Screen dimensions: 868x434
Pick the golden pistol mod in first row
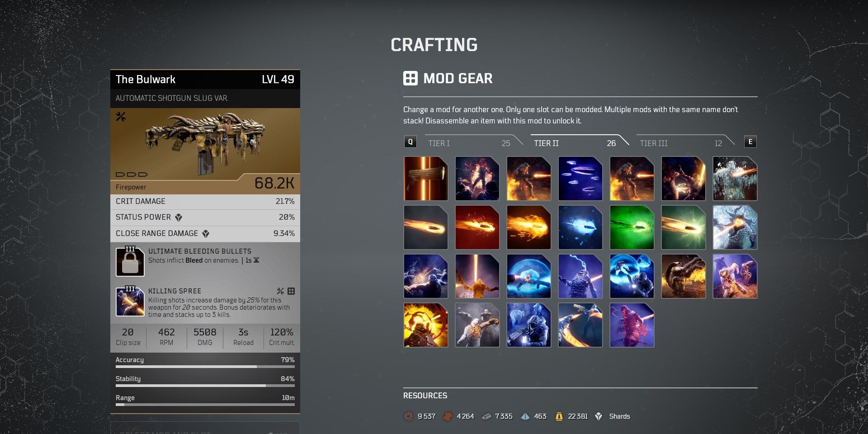pyautogui.click(x=425, y=179)
